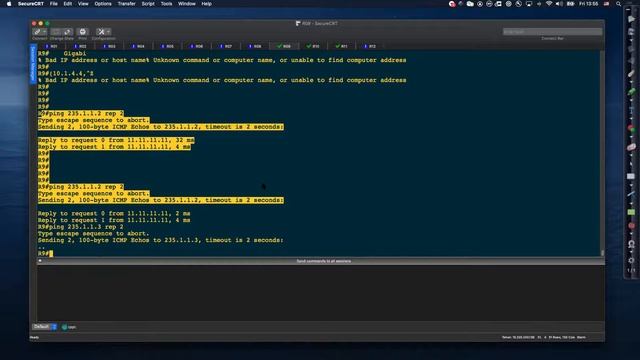The height and width of the screenshot is (360, 640).
Task: Open the Apple menu
Action: 9,4
